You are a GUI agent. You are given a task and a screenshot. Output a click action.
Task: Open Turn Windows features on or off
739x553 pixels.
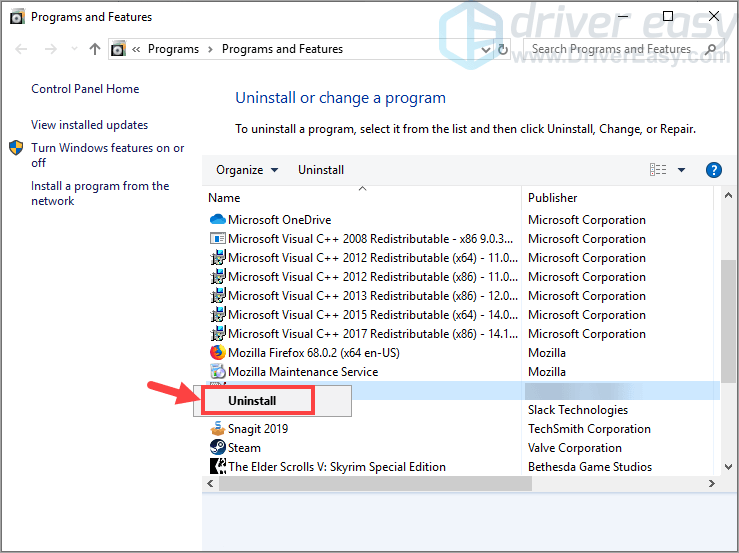pyautogui.click(x=107, y=155)
